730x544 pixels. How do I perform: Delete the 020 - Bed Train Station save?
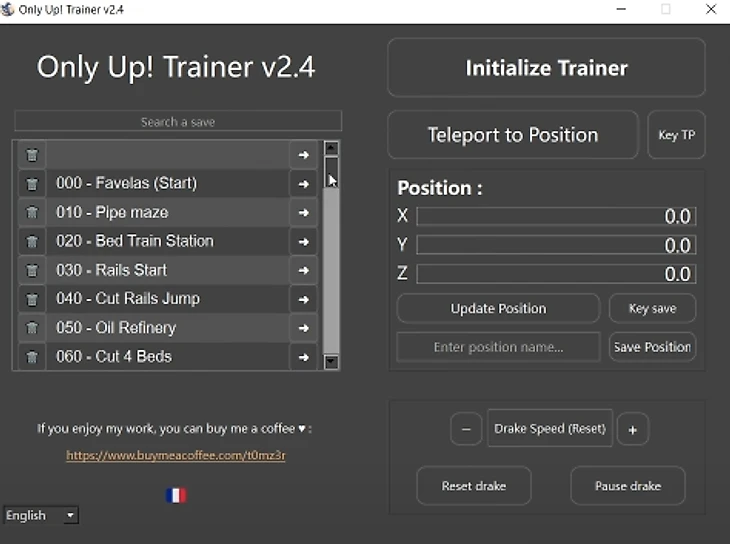tap(32, 242)
